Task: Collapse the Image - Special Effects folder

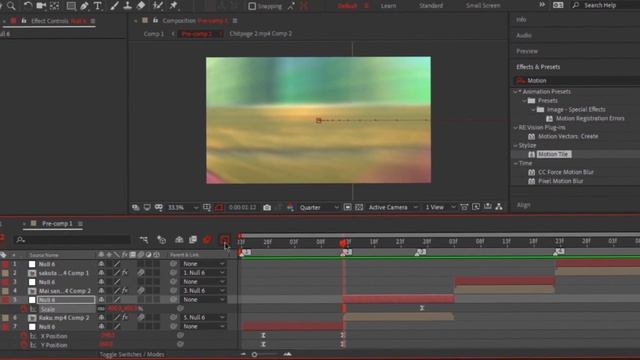Action: (x=533, y=110)
